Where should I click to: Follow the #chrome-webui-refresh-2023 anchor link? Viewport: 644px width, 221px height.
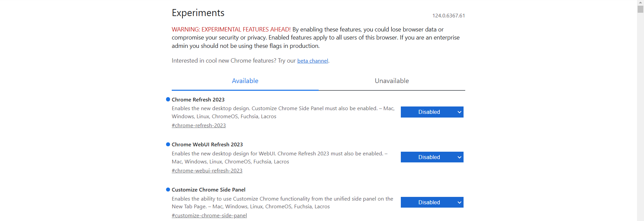(207, 171)
